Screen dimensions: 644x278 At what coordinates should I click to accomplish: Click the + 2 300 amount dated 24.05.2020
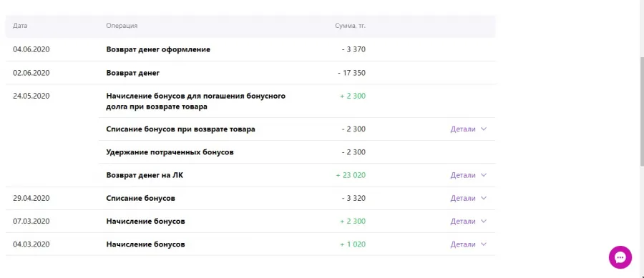(353, 96)
